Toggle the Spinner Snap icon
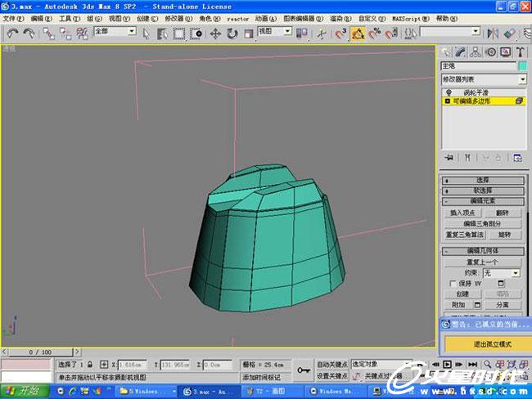The image size is (532, 399). coord(391,34)
